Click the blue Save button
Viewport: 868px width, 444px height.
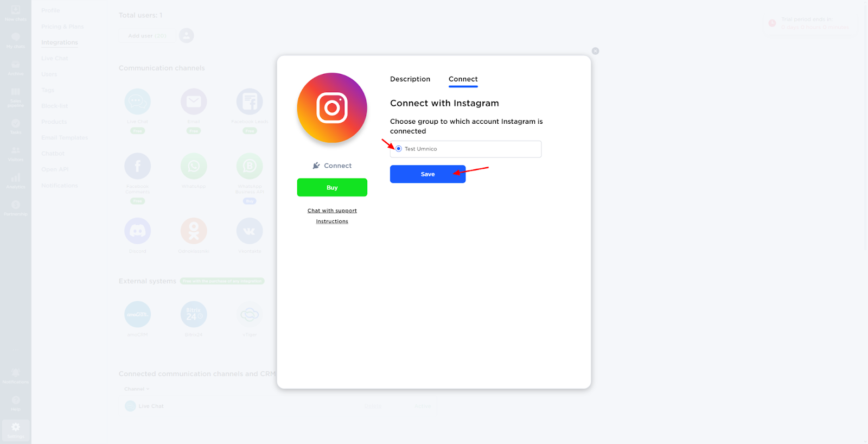[427, 174]
